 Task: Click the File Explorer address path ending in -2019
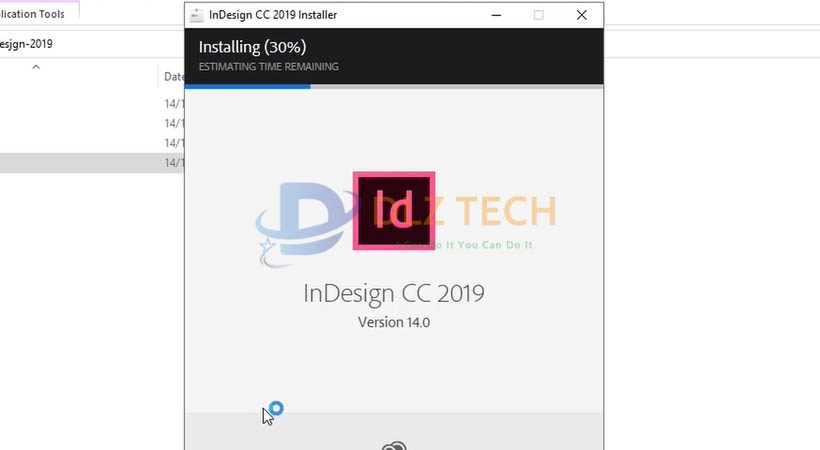point(26,44)
